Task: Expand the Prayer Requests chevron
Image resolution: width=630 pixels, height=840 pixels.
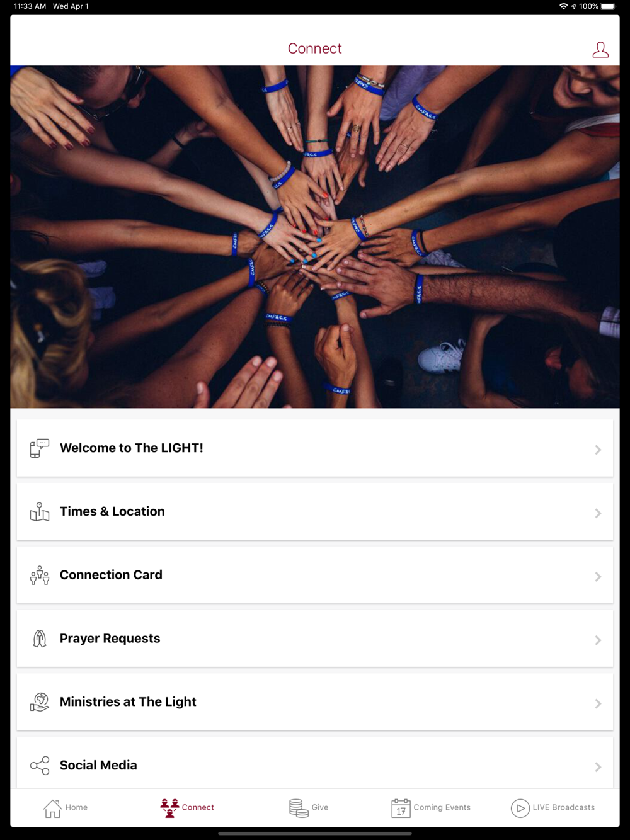Action: tap(598, 640)
